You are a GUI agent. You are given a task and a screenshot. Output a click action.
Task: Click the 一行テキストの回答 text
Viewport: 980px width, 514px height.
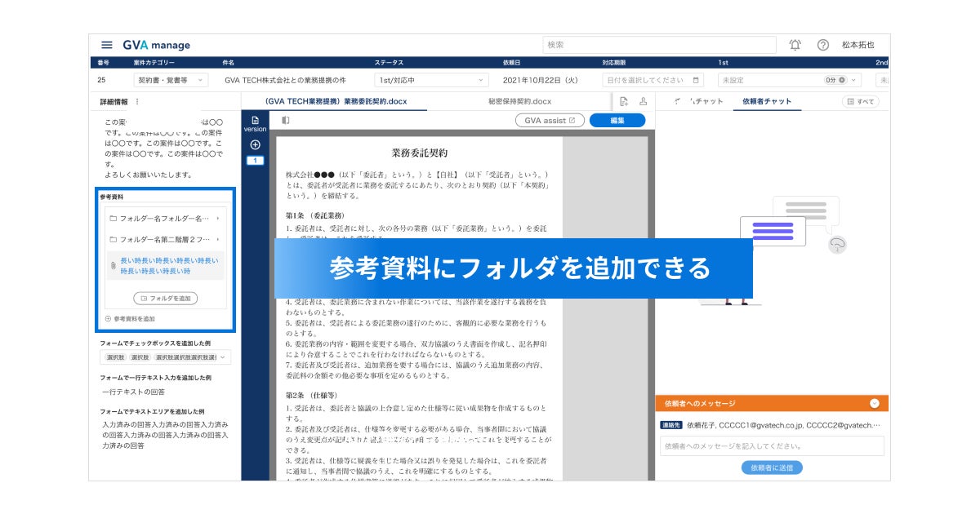[133, 392]
